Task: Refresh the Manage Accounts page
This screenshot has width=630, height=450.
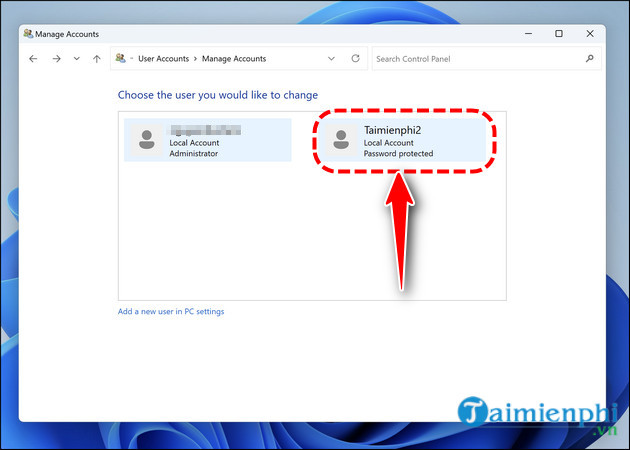Action: click(x=355, y=59)
